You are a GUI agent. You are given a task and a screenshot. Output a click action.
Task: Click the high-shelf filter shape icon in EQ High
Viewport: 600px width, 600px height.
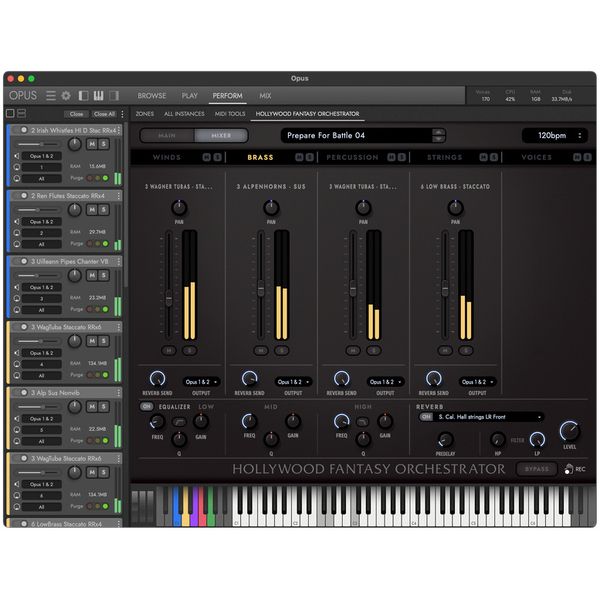pyautogui.click(x=362, y=422)
